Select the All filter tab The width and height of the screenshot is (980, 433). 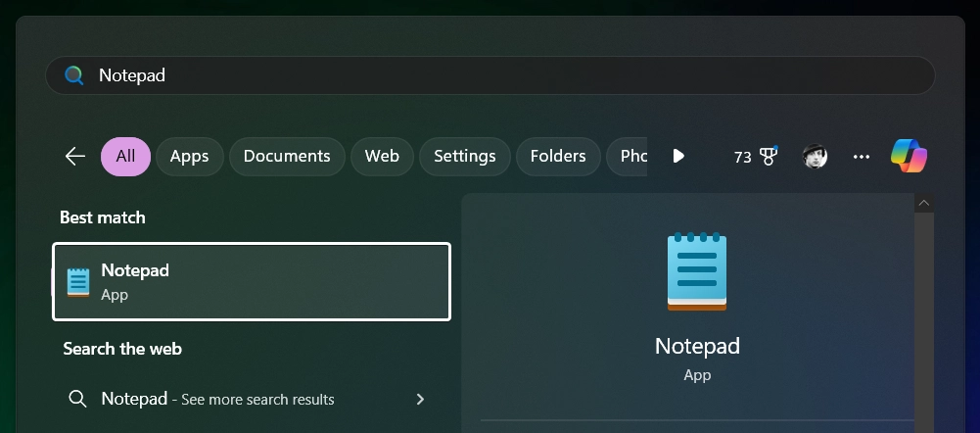coord(125,157)
